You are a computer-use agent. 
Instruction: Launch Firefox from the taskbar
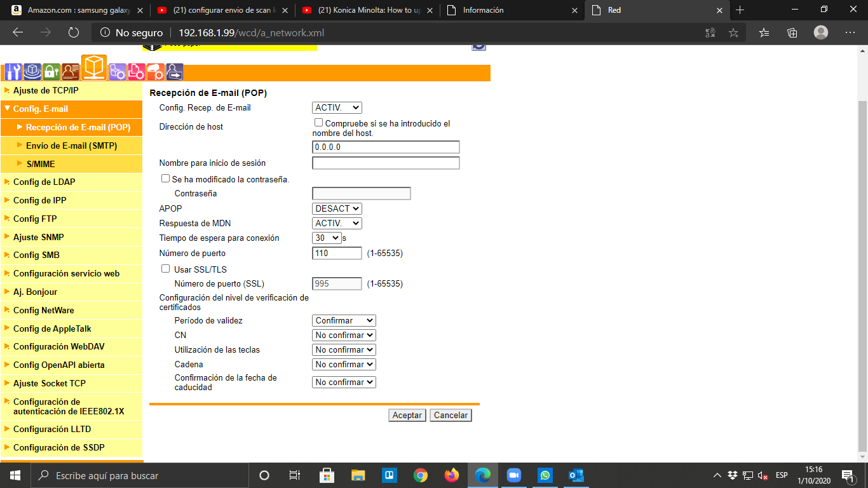pyautogui.click(x=452, y=475)
